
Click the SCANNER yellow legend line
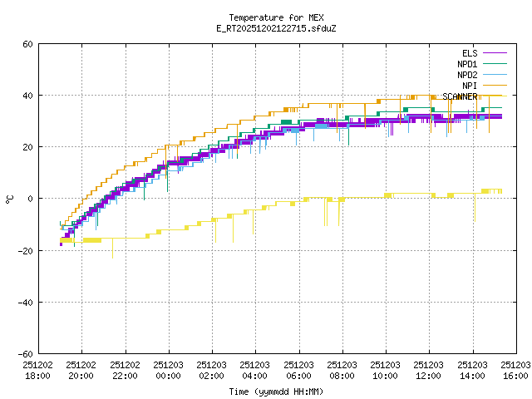[x=494, y=96]
